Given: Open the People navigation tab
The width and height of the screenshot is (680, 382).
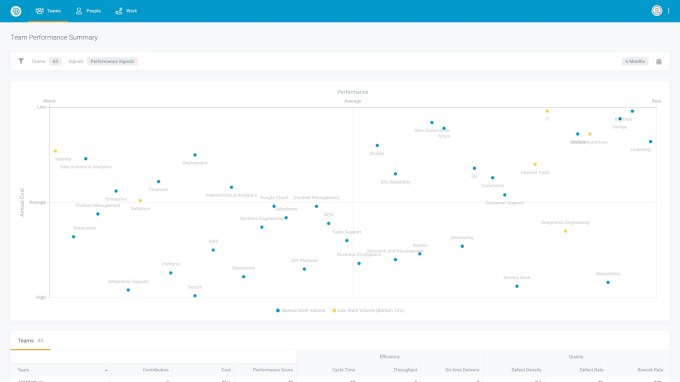Looking at the screenshot, I should 88,11.
